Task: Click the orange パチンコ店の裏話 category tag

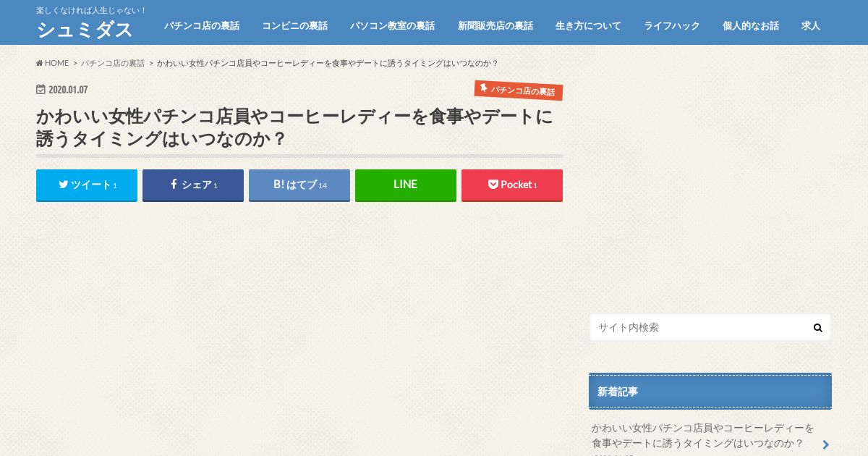Action: (519, 90)
